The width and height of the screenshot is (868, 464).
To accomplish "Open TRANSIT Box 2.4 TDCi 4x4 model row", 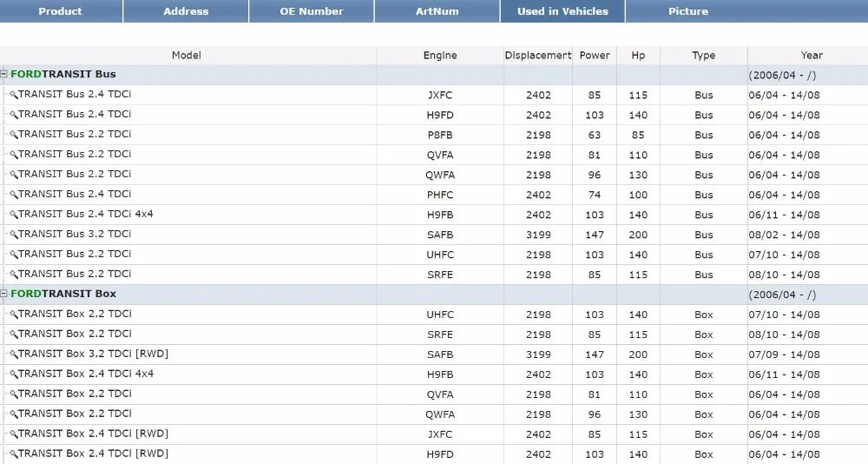I will pos(86,374).
